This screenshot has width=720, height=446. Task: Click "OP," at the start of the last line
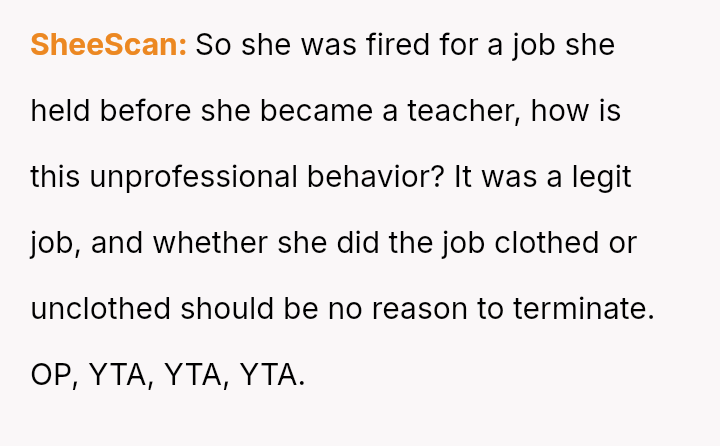click(54, 375)
